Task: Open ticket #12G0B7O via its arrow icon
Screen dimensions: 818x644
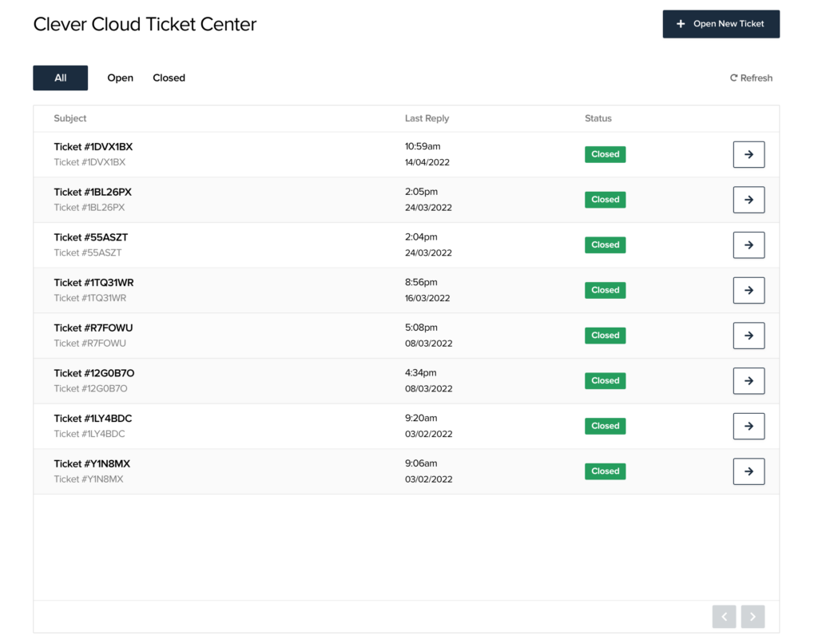Action: [x=749, y=380]
